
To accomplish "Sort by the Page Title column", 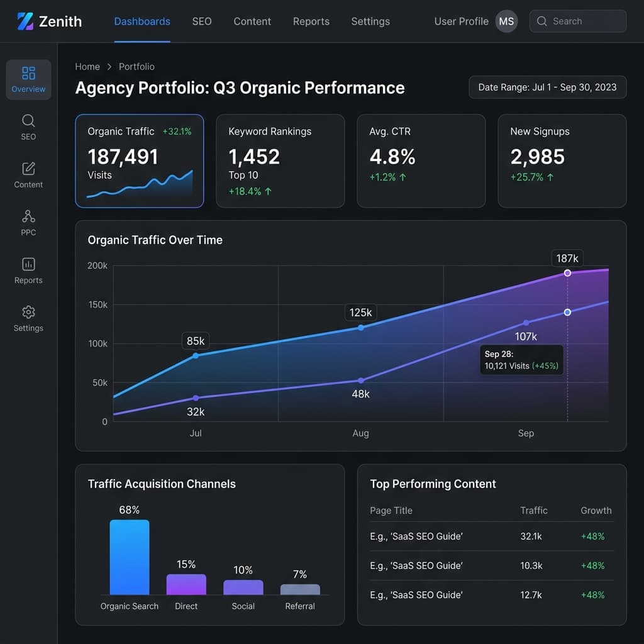I will tap(391, 511).
